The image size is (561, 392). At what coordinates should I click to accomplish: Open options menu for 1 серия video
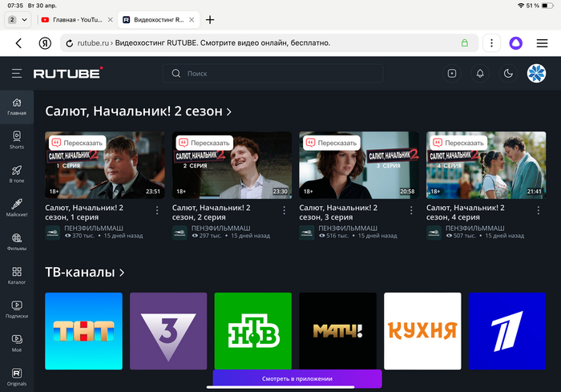coord(157,210)
